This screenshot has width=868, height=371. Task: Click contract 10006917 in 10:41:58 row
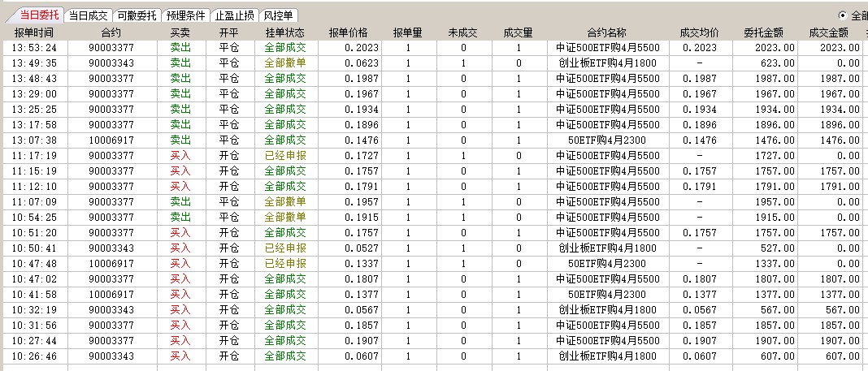coord(111,295)
